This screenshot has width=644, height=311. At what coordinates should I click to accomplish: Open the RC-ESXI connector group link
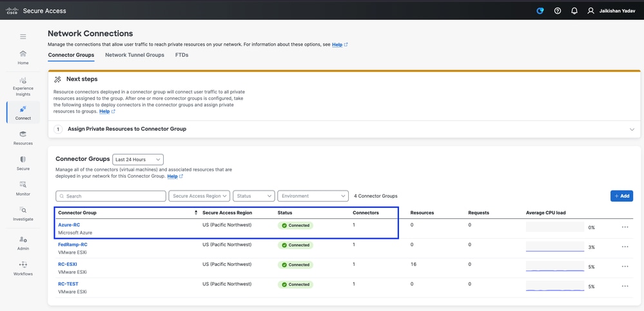point(68,264)
